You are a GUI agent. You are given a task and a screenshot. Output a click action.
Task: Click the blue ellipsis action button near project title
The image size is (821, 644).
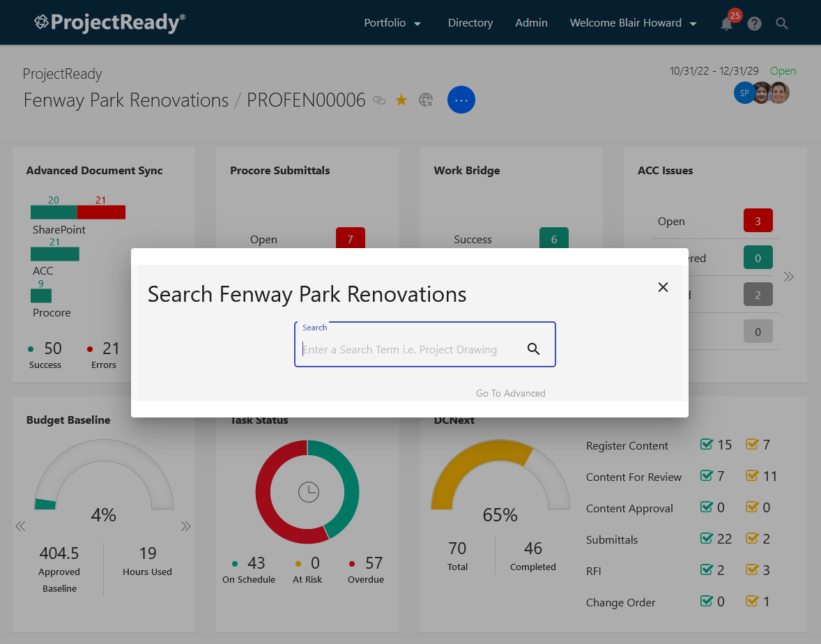461,100
